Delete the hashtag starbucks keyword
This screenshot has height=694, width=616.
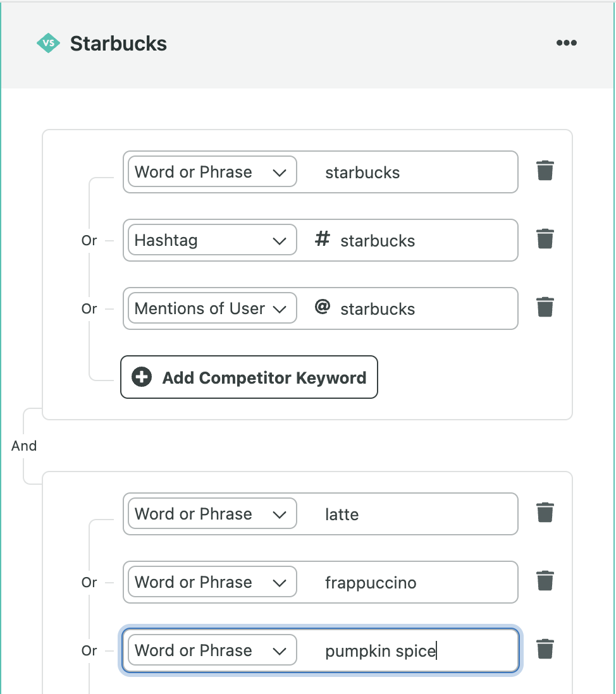(x=545, y=239)
